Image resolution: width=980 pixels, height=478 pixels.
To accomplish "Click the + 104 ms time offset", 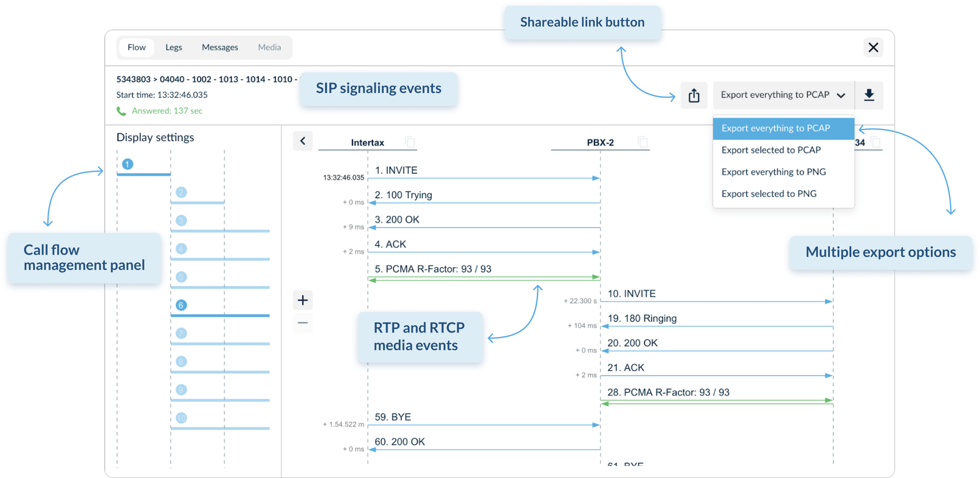I will pyautogui.click(x=582, y=326).
